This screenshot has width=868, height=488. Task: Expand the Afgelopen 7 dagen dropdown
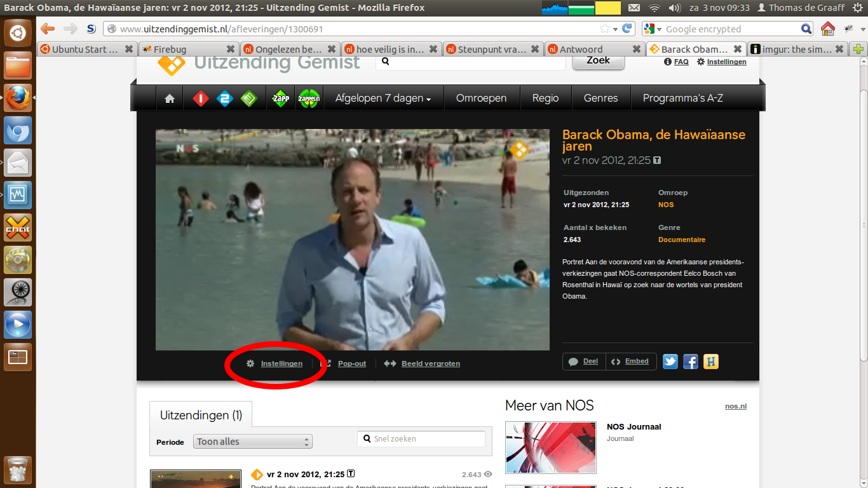(383, 98)
